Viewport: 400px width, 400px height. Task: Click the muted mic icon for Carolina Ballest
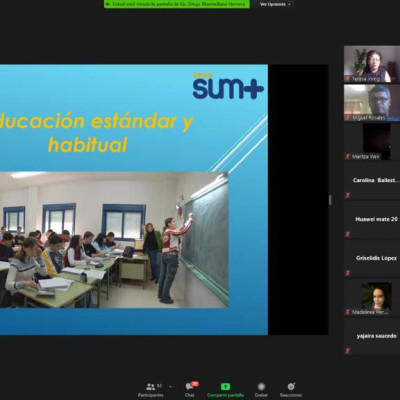coord(348,195)
